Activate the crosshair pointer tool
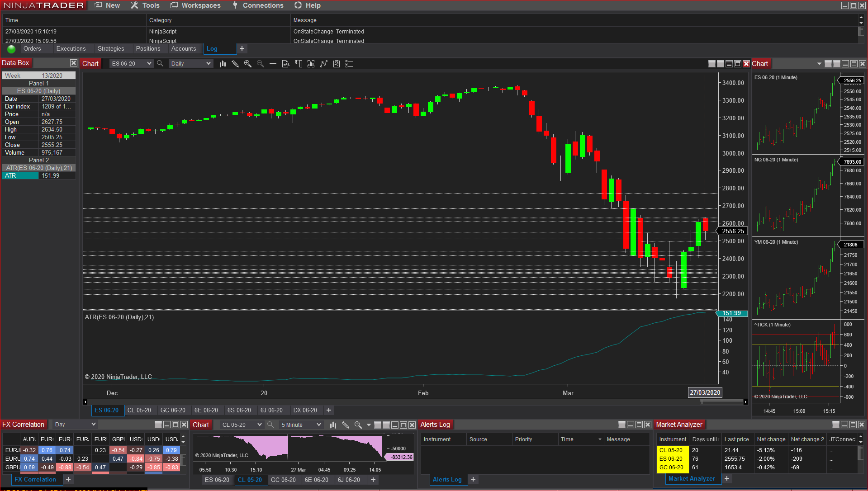Screen dimensions: 868x491 coord(273,64)
